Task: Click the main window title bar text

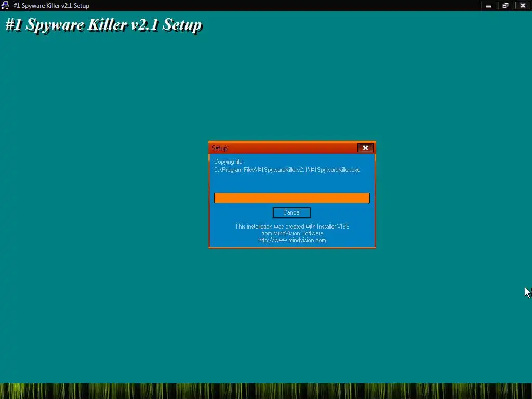Action: point(51,6)
